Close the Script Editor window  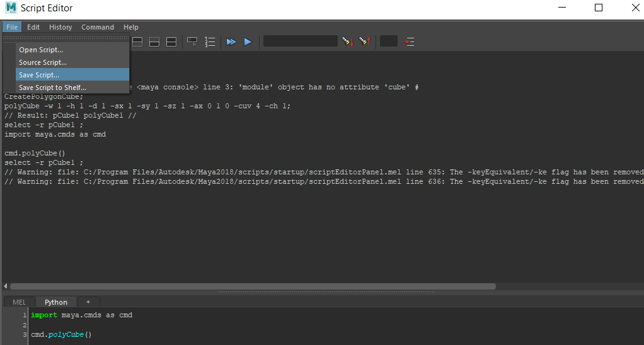[635, 8]
